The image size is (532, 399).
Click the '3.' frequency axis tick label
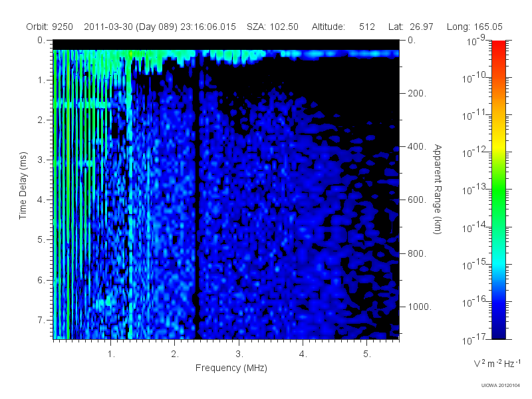tap(239, 354)
